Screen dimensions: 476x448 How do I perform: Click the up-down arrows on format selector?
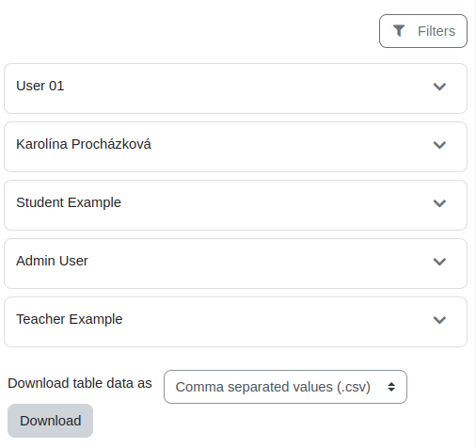(x=391, y=387)
